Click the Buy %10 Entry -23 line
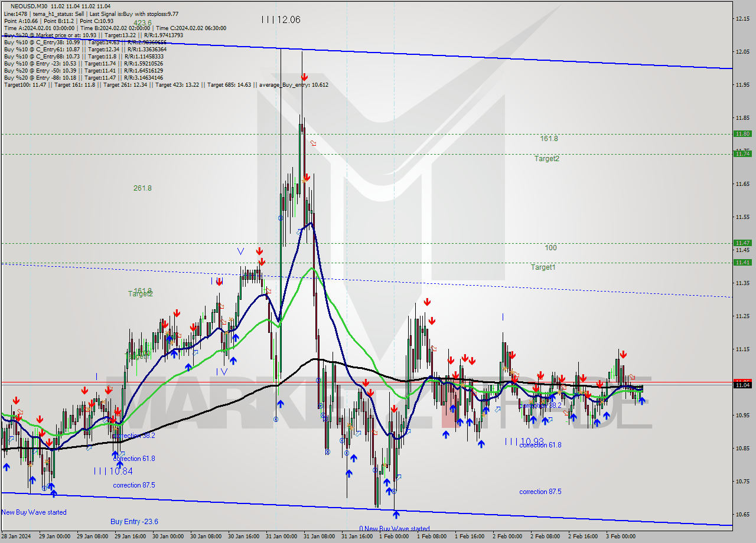 point(83,63)
